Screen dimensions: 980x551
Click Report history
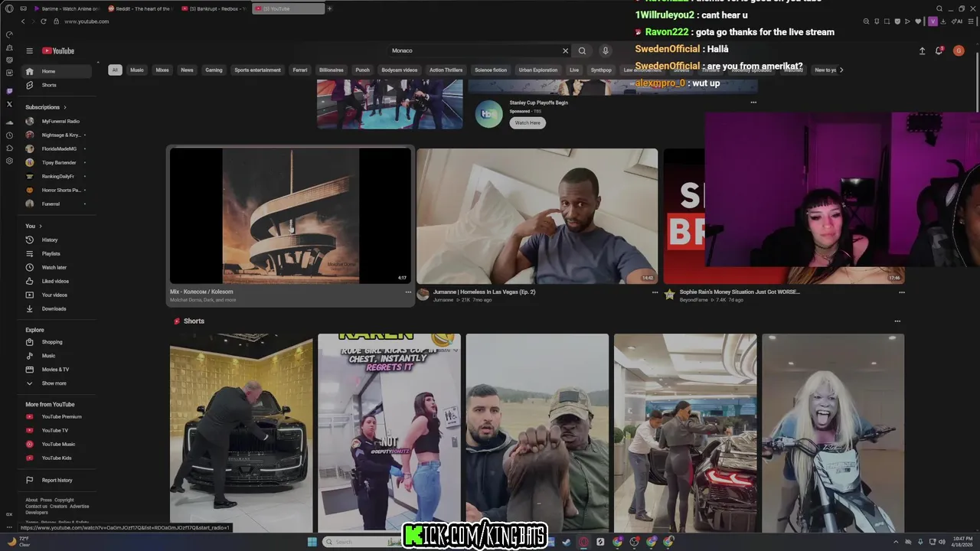point(57,480)
